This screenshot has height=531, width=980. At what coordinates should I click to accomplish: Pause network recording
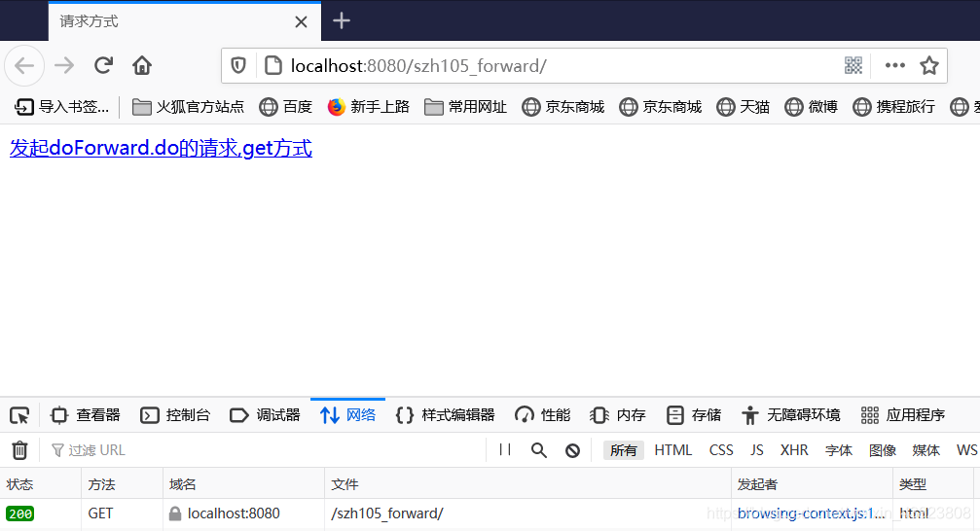tap(505, 449)
